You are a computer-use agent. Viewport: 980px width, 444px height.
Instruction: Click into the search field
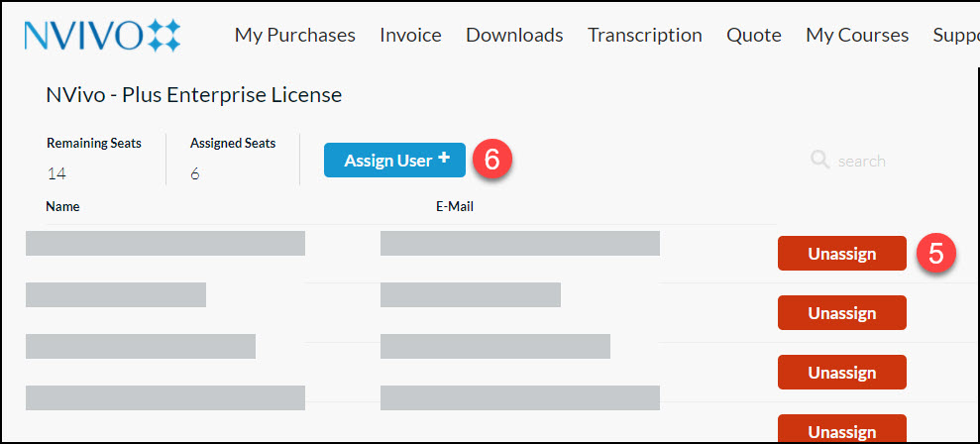[x=861, y=162]
